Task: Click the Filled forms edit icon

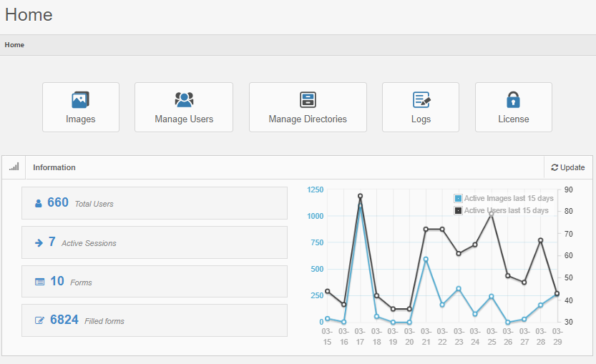Action: point(40,321)
